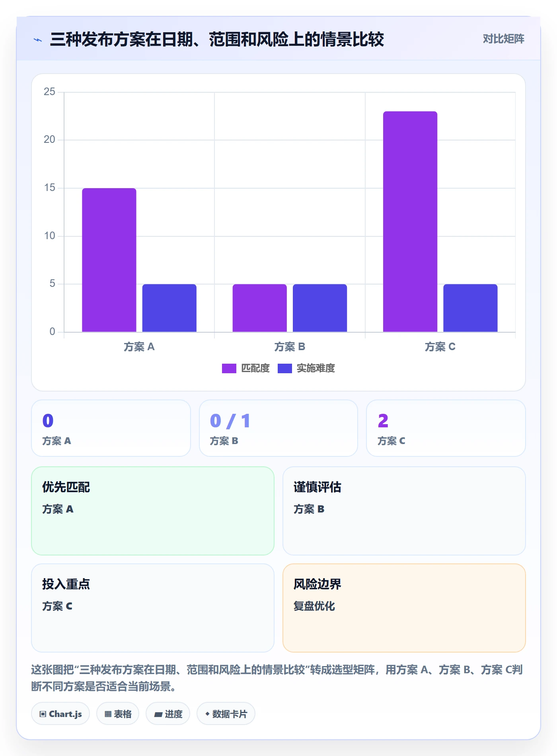557x756 pixels.
Task: Click the y-axis value 25
Action: pos(50,92)
